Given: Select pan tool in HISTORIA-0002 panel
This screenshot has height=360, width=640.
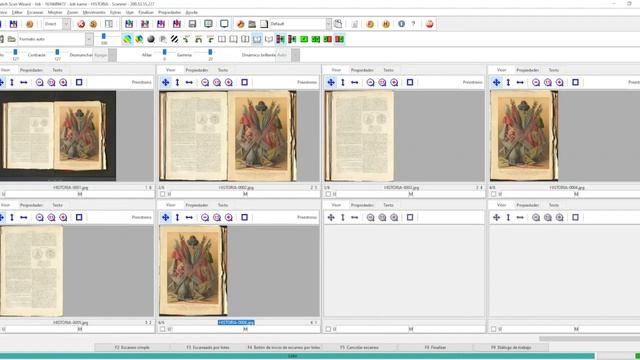Looking at the screenshot, I should click(x=165, y=82).
